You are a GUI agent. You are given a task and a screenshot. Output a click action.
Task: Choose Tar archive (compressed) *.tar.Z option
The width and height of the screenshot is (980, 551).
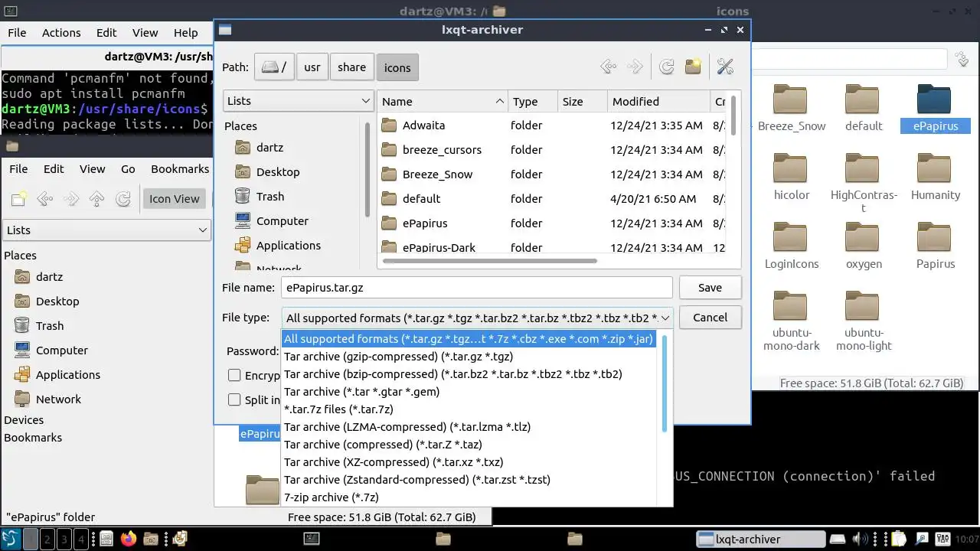[x=469, y=445]
